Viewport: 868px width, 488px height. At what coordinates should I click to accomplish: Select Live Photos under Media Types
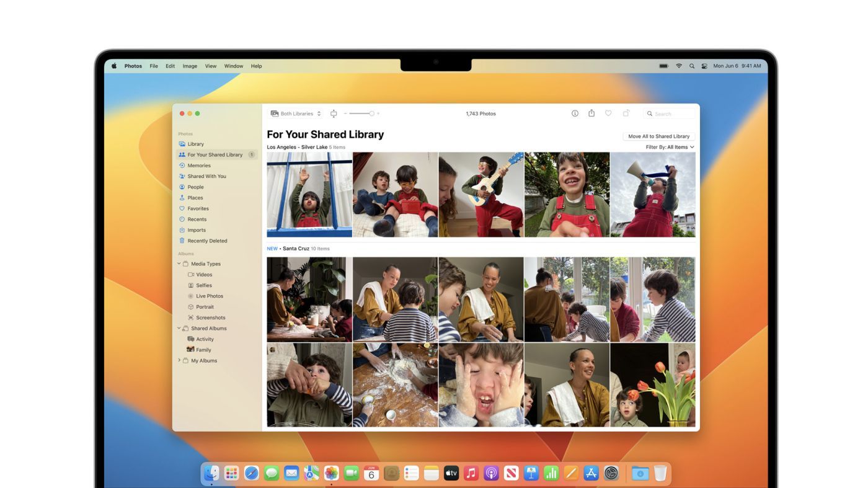217,296
